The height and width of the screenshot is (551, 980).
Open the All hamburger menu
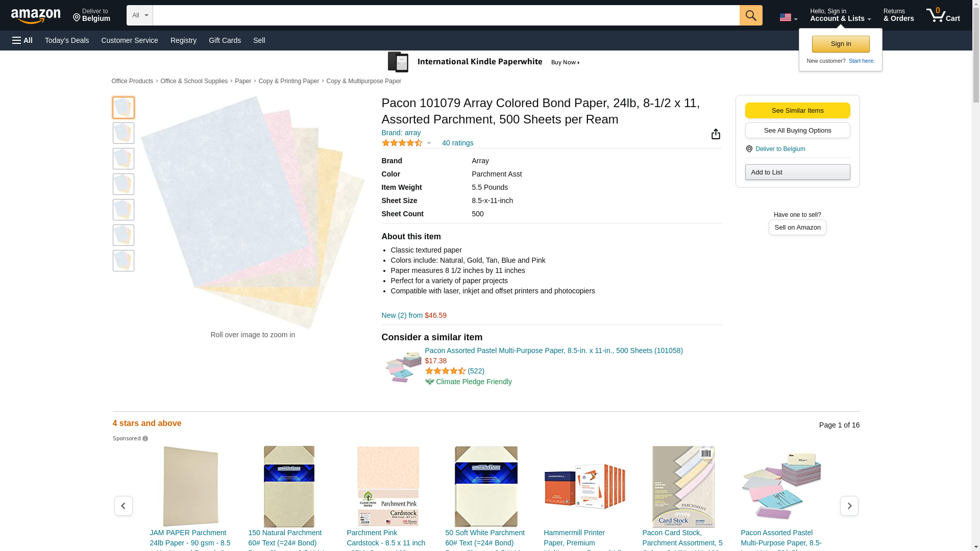22,40
